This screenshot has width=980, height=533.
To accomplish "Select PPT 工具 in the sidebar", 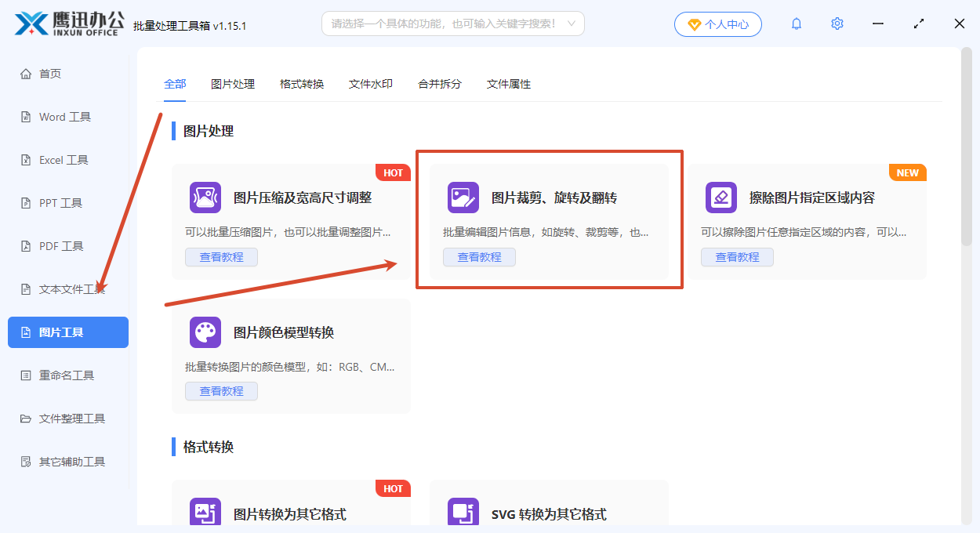I will [68, 203].
